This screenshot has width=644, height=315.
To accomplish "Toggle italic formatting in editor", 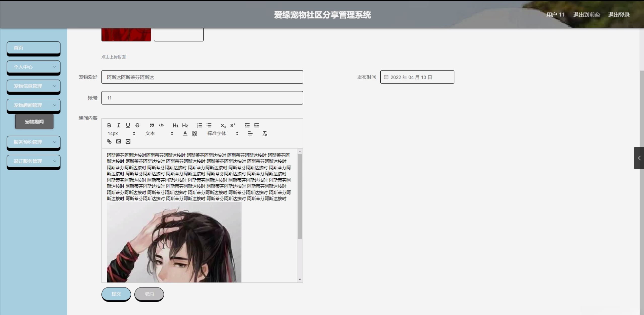I will coord(118,125).
